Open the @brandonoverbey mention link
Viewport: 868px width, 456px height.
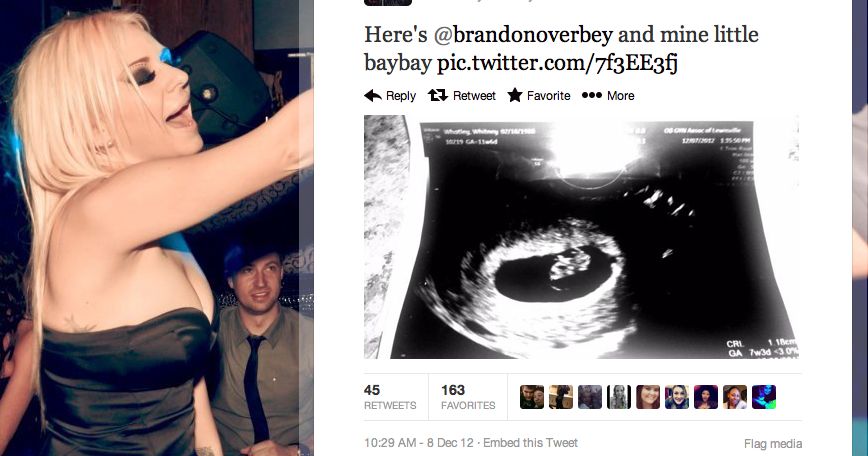[523, 34]
